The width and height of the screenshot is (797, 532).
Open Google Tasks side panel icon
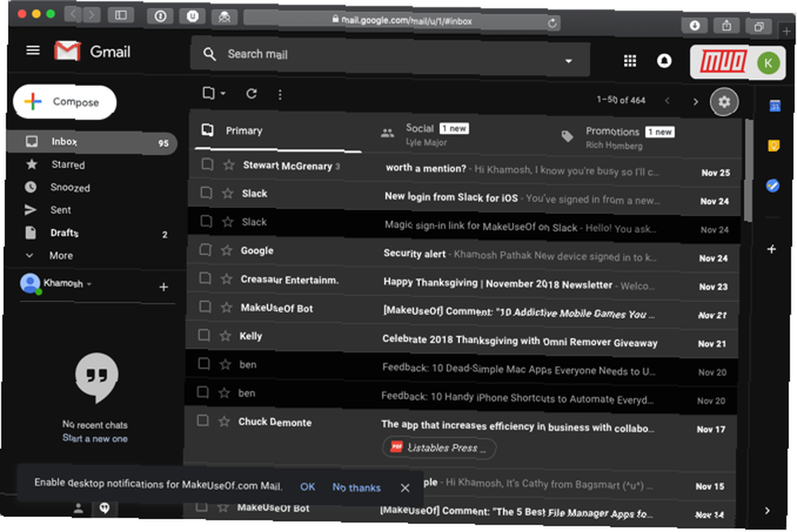pos(772,186)
